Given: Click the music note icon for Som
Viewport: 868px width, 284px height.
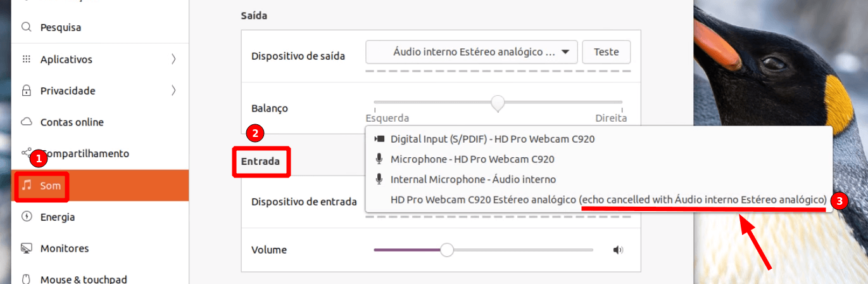Looking at the screenshot, I should [x=27, y=185].
